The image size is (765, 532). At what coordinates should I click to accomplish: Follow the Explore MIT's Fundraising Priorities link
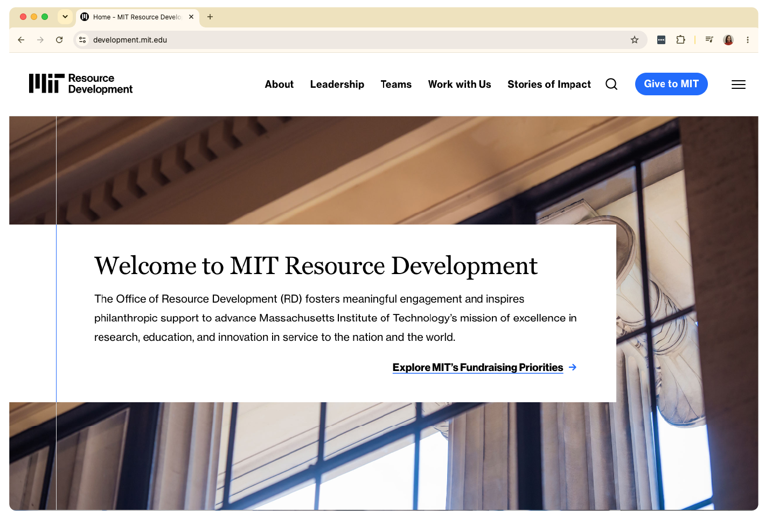(478, 367)
